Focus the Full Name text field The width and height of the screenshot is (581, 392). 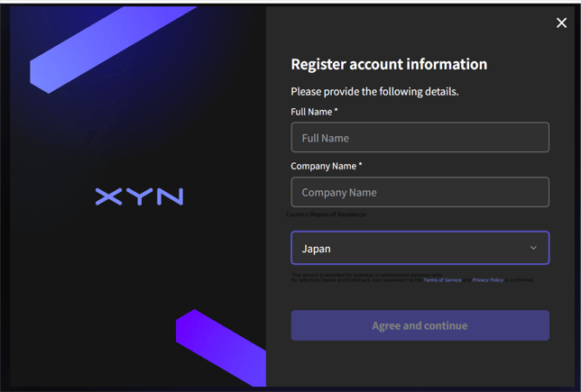[420, 137]
